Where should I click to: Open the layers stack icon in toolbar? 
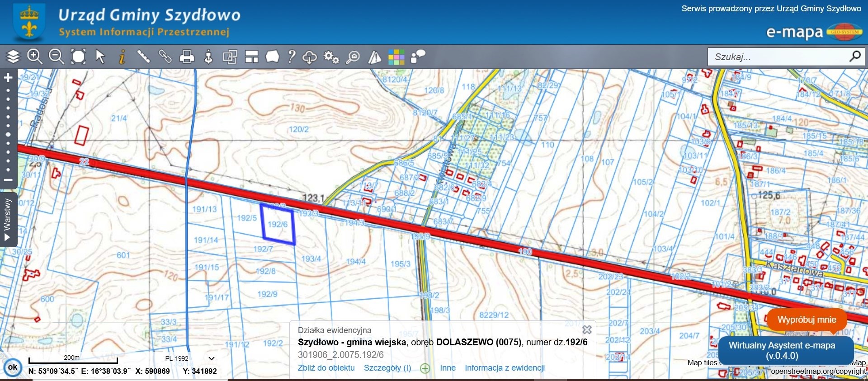point(13,57)
